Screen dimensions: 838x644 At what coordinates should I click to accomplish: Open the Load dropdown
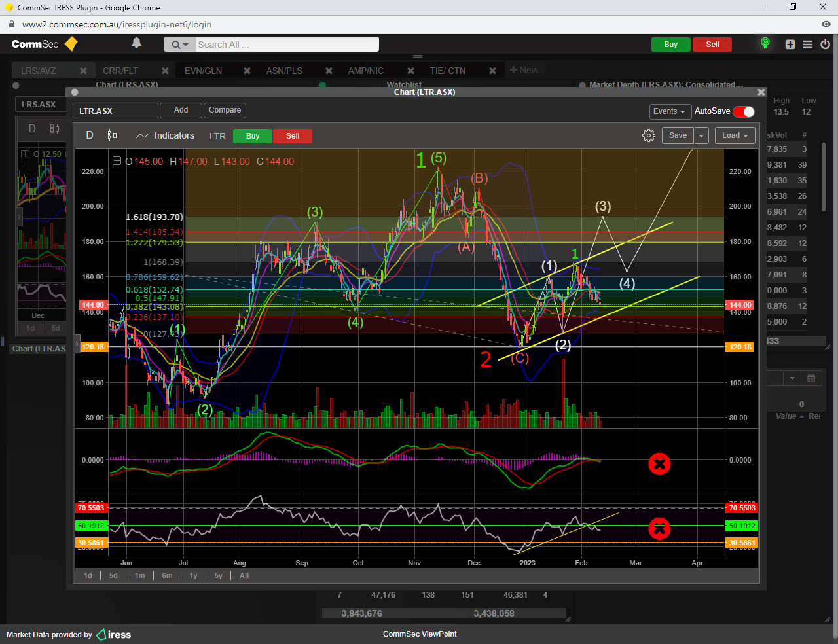735,135
